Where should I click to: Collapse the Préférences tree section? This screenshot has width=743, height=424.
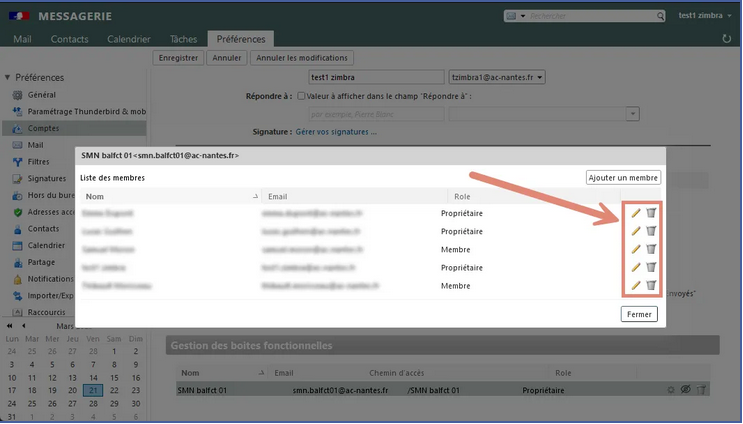tap(8, 77)
